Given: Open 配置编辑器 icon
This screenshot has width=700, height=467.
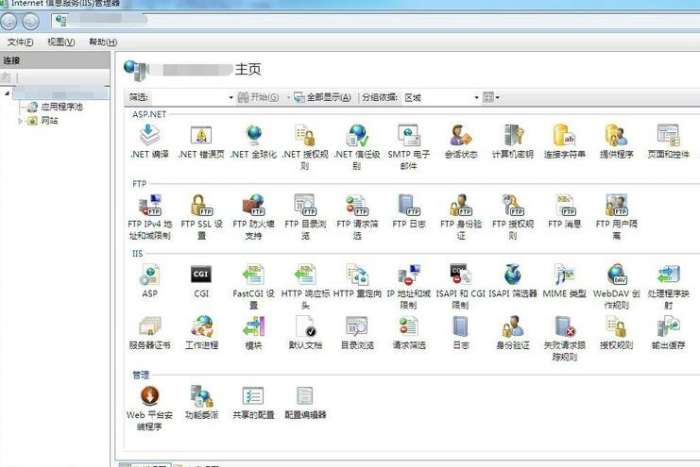Looking at the screenshot, I should (x=305, y=403).
